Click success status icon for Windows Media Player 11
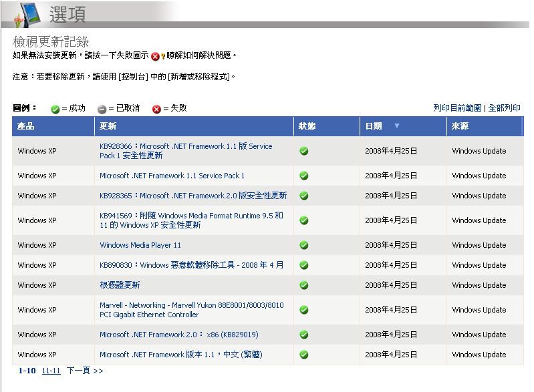Viewport: 534px width, 392px height. [x=303, y=245]
